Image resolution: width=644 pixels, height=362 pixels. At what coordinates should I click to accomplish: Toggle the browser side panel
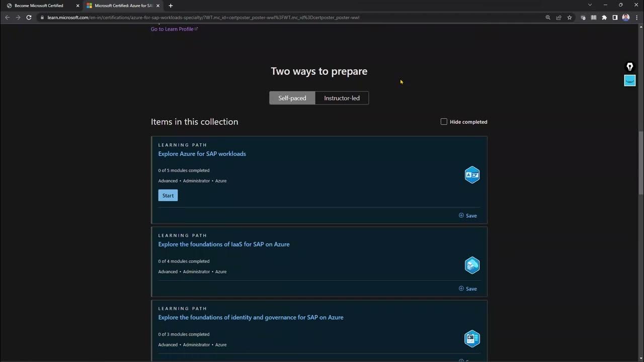click(615, 18)
